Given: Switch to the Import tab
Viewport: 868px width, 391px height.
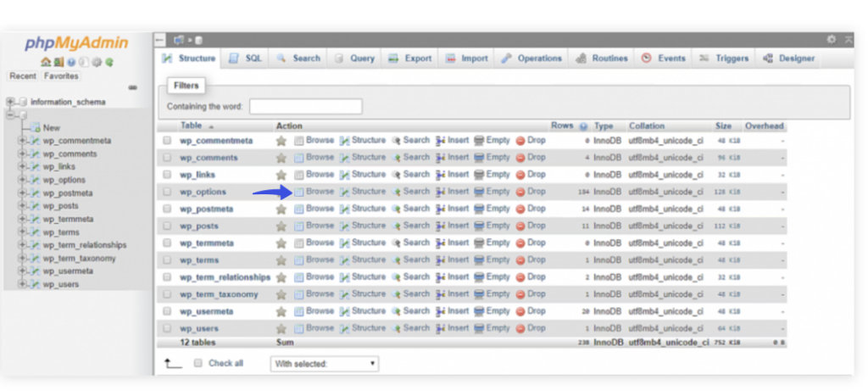Looking at the screenshot, I should pyautogui.click(x=467, y=59).
